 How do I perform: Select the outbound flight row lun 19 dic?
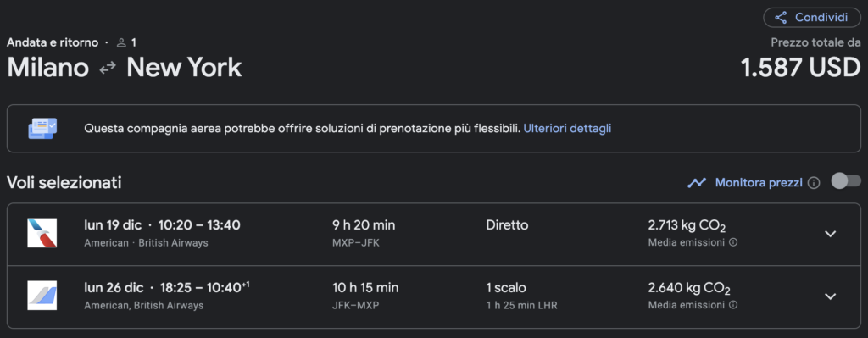433,234
